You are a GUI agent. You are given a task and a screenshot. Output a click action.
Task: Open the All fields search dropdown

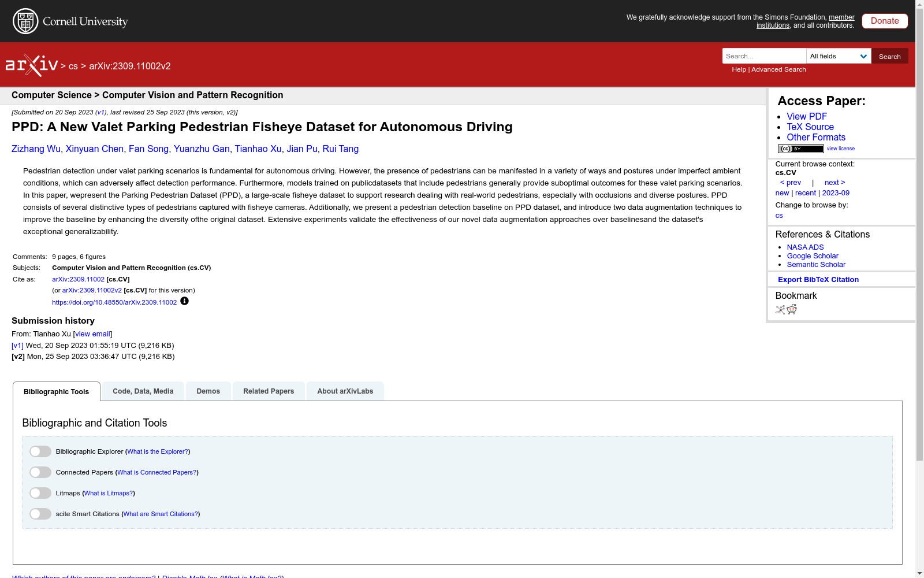tap(839, 56)
